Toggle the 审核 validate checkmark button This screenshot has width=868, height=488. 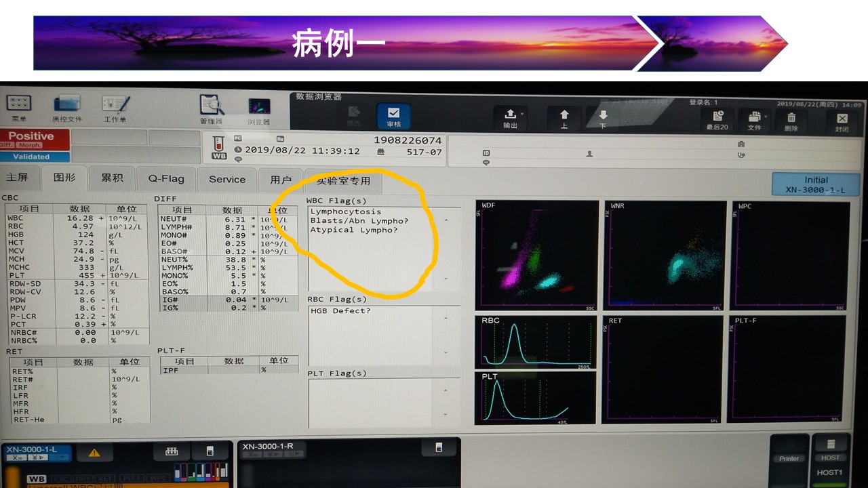coord(393,117)
